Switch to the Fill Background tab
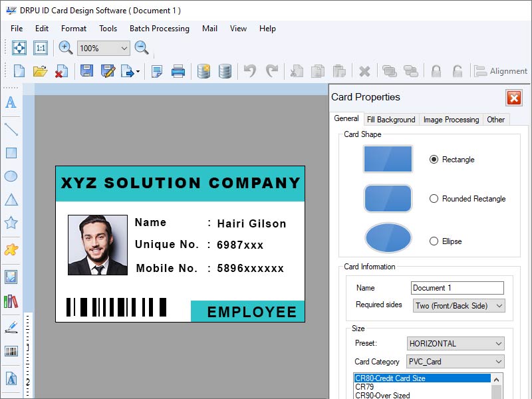The height and width of the screenshot is (399, 532). (391, 120)
